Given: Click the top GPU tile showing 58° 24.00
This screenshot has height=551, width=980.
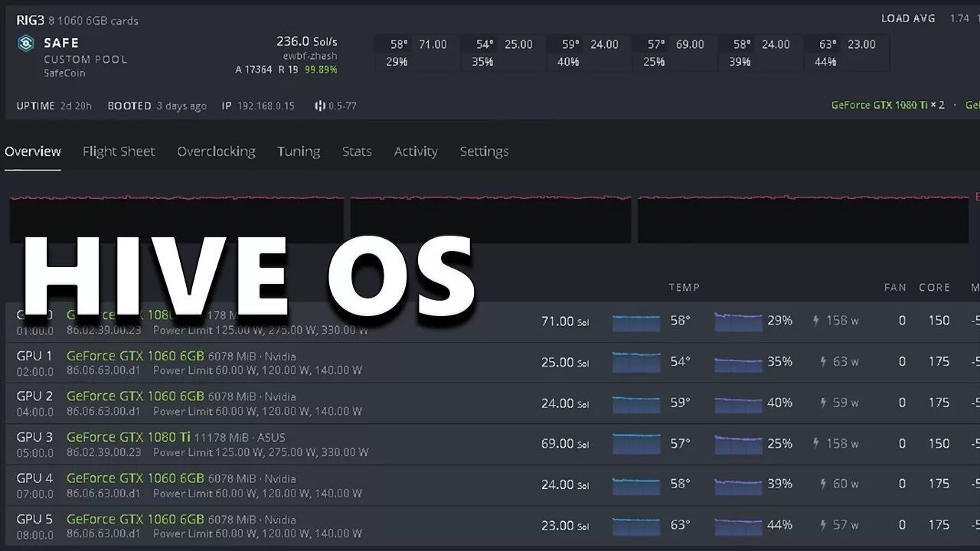Looking at the screenshot, I should (761, 53).
